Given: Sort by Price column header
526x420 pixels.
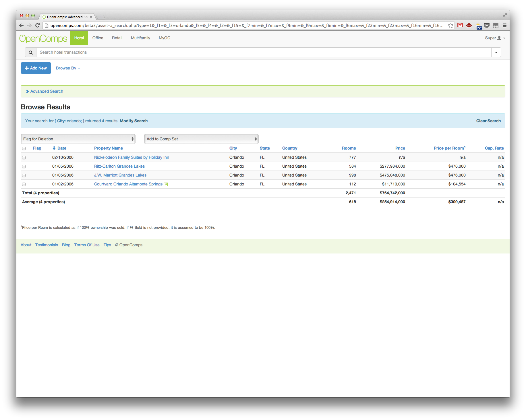Looking at the screenshot, I should pos(400,148).
